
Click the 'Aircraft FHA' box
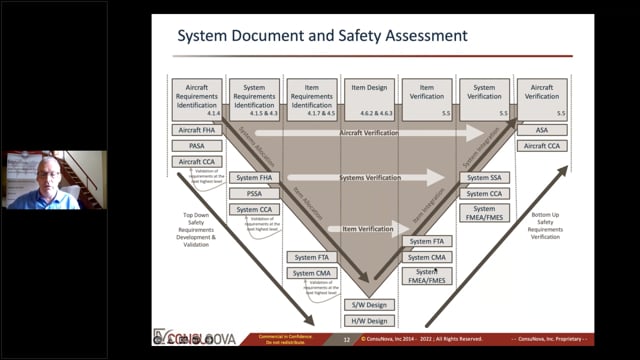click(197, 130)
